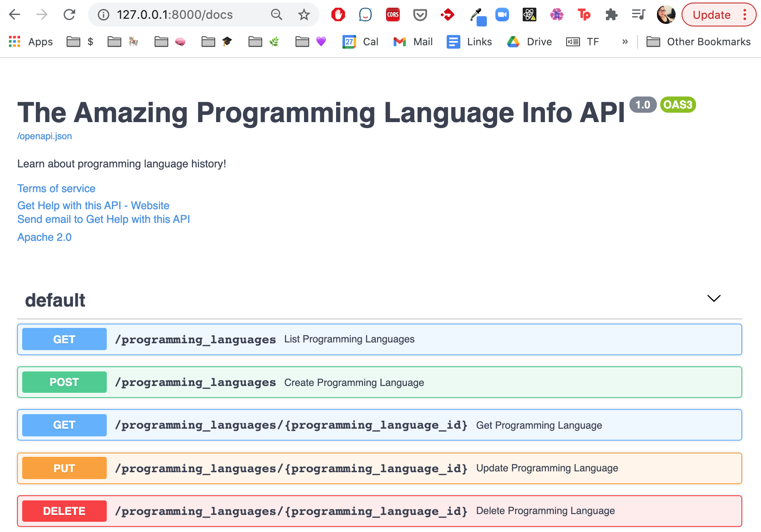Open the CORS extension
761x532 pixels.
393,15
